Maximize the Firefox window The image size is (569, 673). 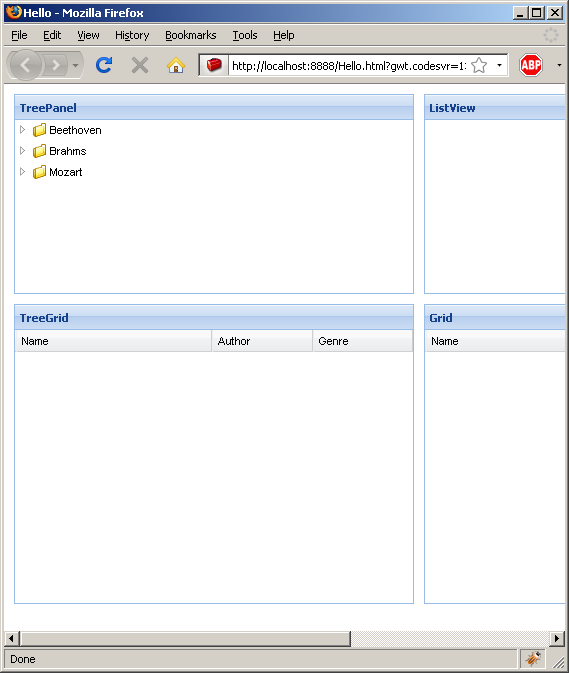pos(536,13)
